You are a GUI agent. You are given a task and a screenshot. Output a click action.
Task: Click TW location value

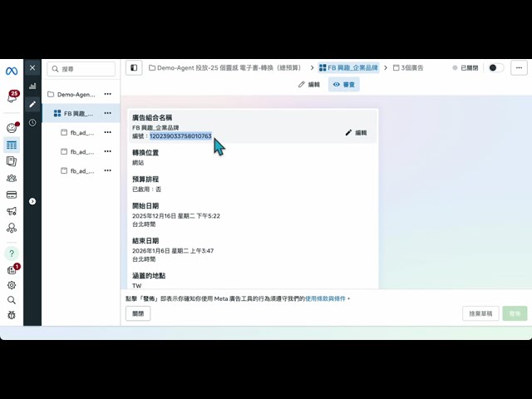pos(136,286)
